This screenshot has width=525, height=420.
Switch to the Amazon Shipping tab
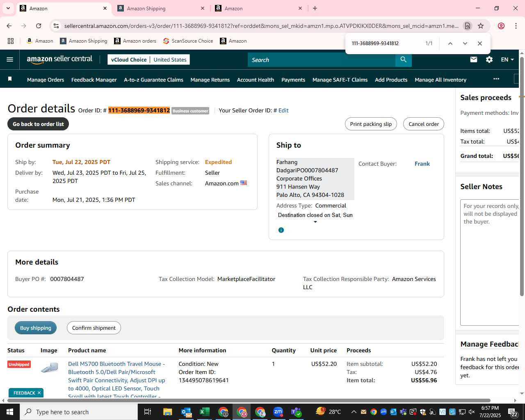pyautogui.click(x=161, y=8)
